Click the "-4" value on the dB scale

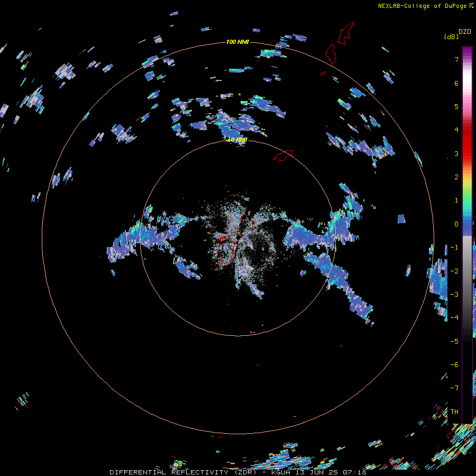click(x=454, y=317)
